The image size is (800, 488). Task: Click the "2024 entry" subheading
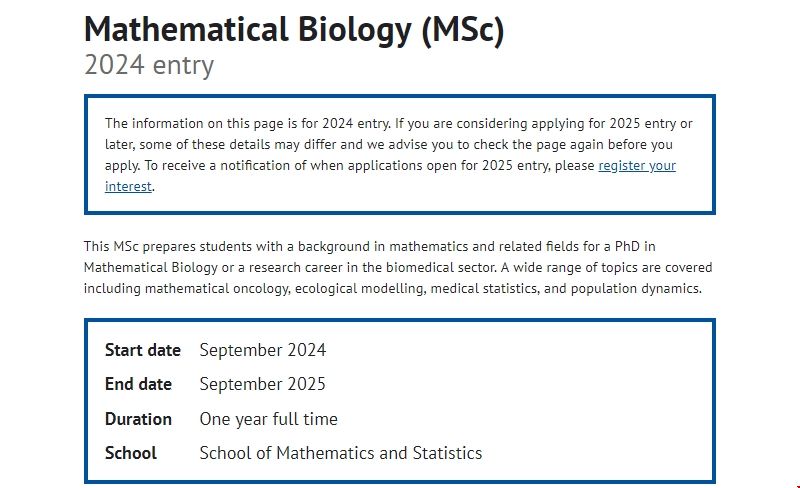149,66
